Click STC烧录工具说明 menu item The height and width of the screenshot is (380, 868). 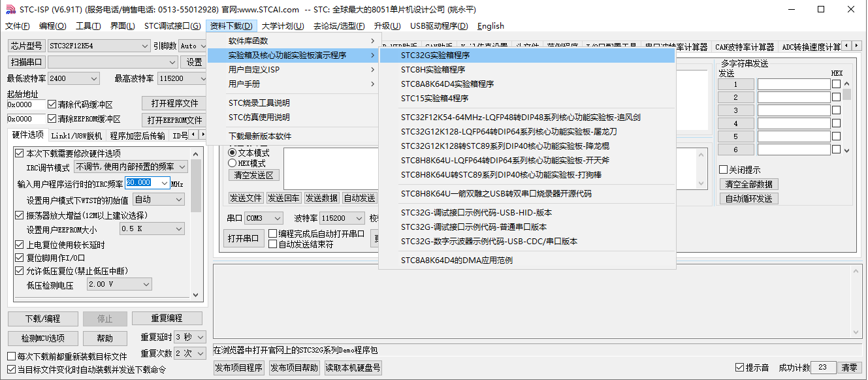point(293,103)
